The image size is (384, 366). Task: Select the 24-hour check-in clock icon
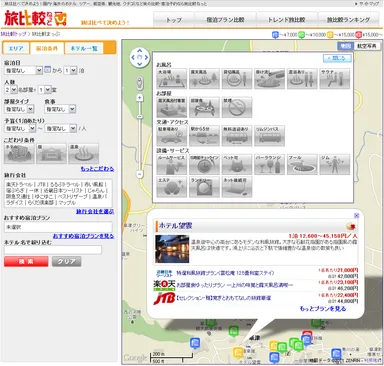tap(204, 164)
